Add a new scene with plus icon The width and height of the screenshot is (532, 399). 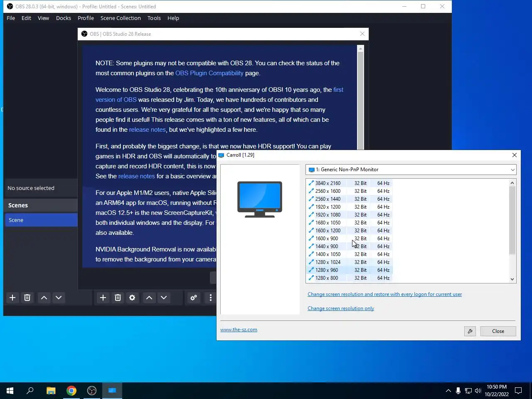pyautogui.click(x=12, y=298)
